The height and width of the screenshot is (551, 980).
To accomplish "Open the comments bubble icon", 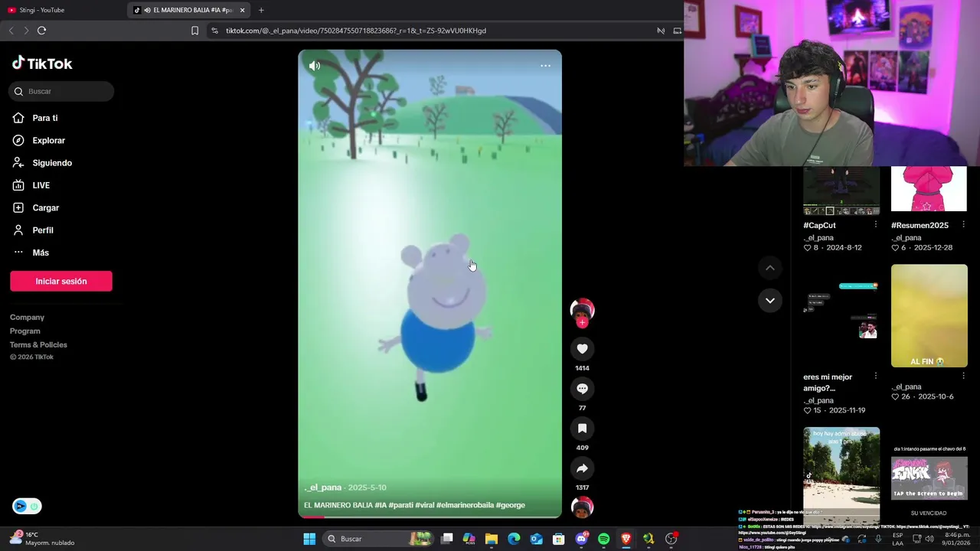I will 582,389.
